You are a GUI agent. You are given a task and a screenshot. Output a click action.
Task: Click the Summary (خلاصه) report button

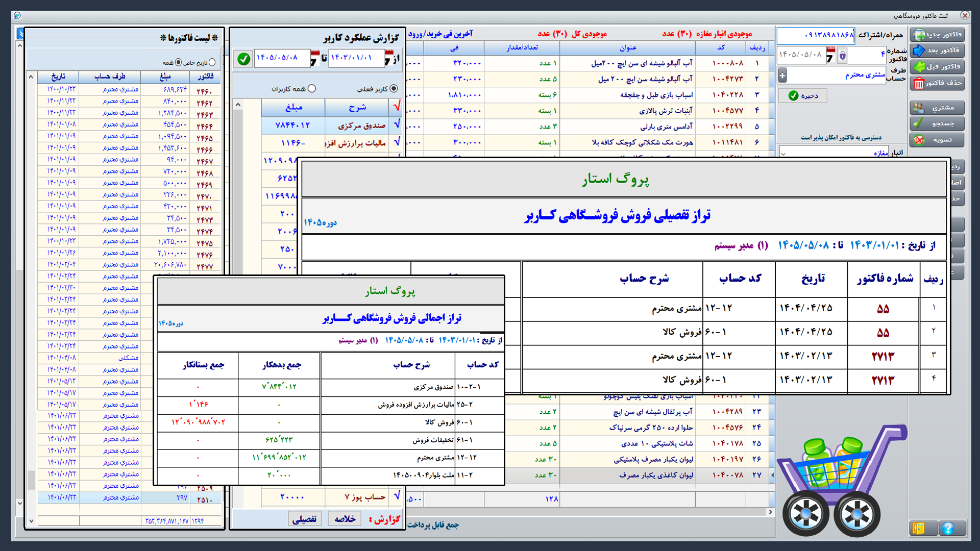point(345,519)
